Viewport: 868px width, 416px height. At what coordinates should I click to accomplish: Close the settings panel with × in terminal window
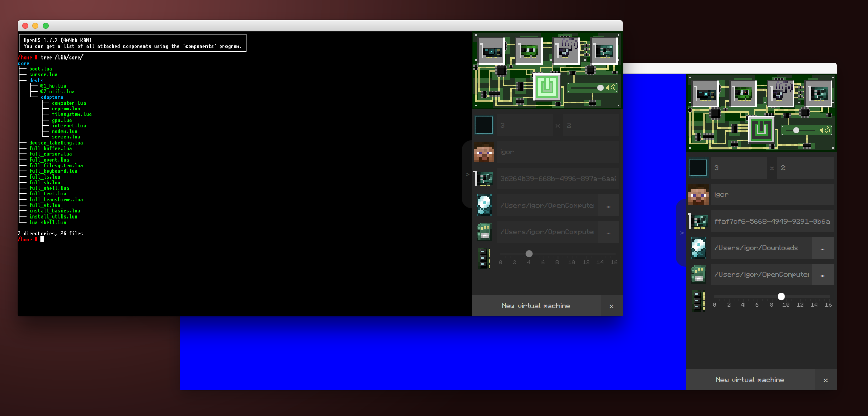(x=611, y=306)
